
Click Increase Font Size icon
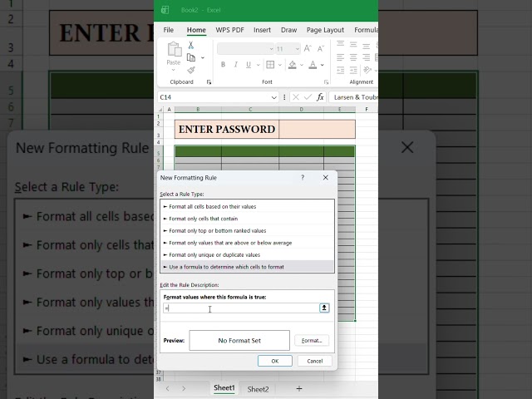point(308,48)
